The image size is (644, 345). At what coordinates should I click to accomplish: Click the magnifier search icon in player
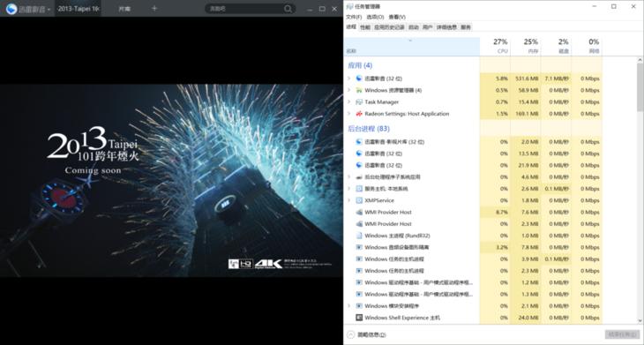288,9
